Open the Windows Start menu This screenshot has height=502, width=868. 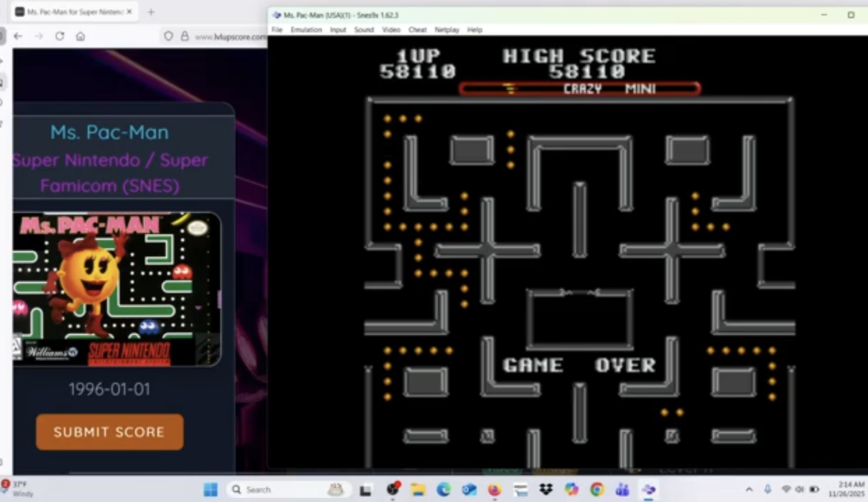pyautogui.click(x=211, y=489)
